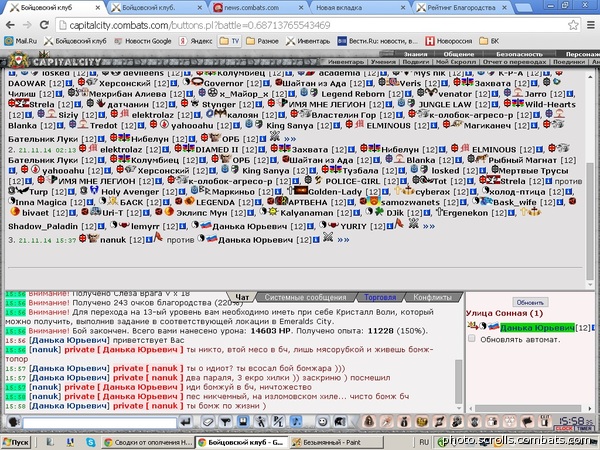Click Мой Скролл in the submenu bar
The width and height of the screenshot is (600, 450).
(x=456, y=62)
